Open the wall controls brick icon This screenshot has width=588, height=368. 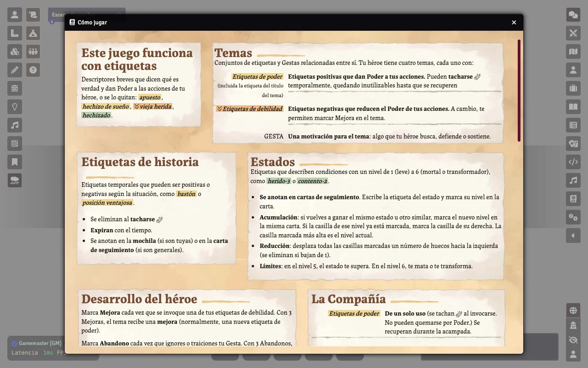pos(15,88)
